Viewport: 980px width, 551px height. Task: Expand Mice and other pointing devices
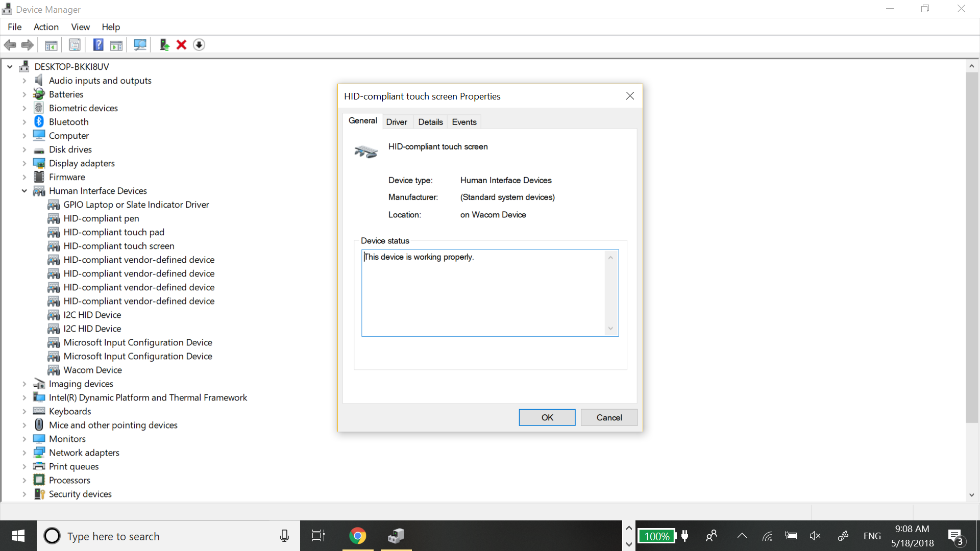pyautogui.click(x=24, y=425)
